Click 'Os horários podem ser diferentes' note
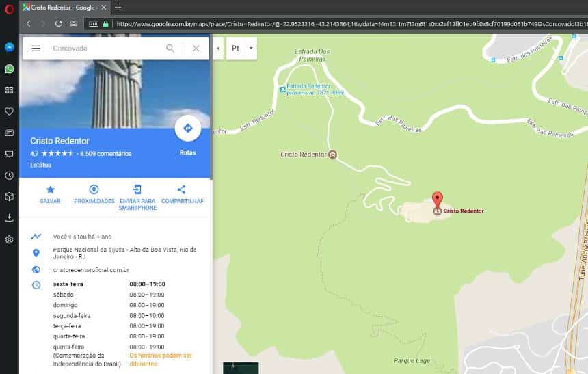 coord(161,360)
